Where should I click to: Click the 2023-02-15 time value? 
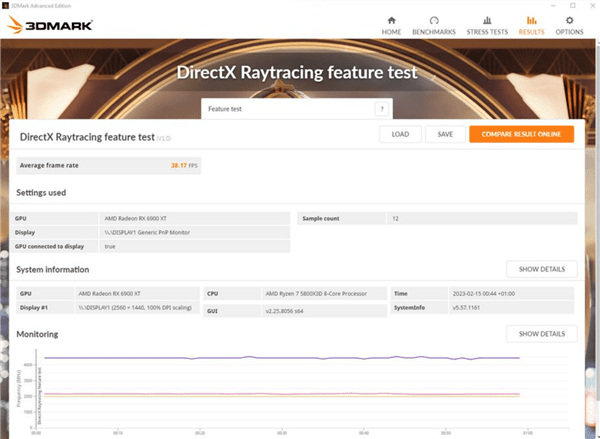tap(484, 294)
